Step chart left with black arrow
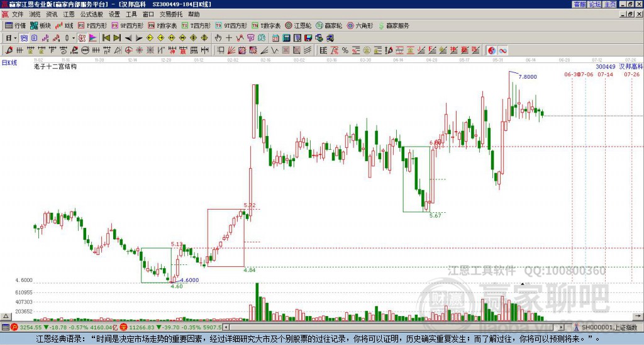 [128, 38]
